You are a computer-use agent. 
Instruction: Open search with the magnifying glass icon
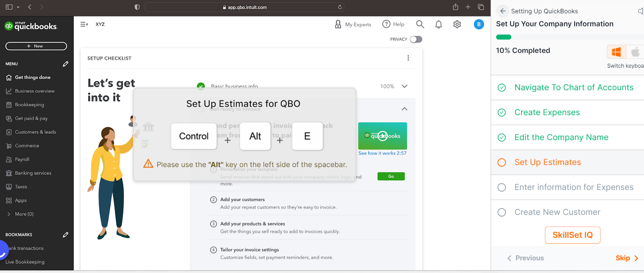(420, 24)
